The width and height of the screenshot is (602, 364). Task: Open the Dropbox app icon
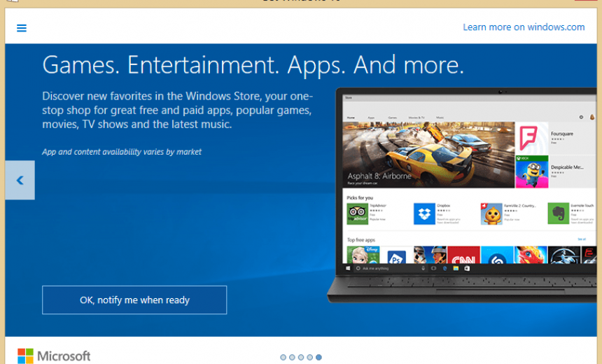[424, 213]
